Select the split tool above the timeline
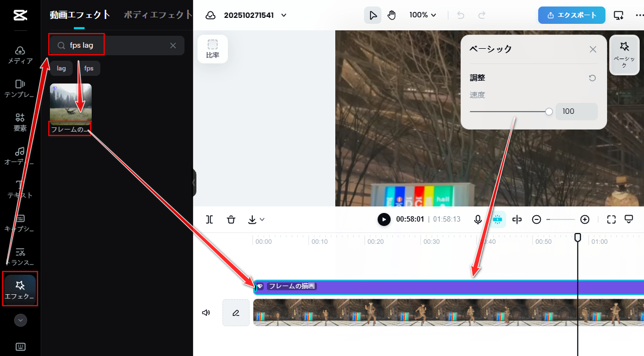Viewport: 644px width, 356px height. (x=209, y=219)
